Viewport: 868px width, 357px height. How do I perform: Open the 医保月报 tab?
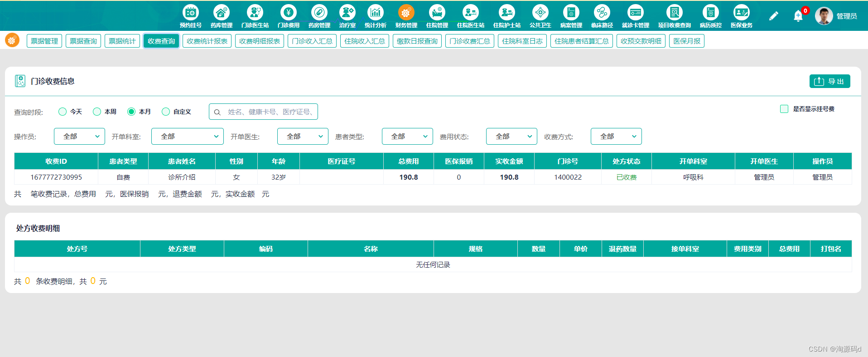(x=687, y=41)
